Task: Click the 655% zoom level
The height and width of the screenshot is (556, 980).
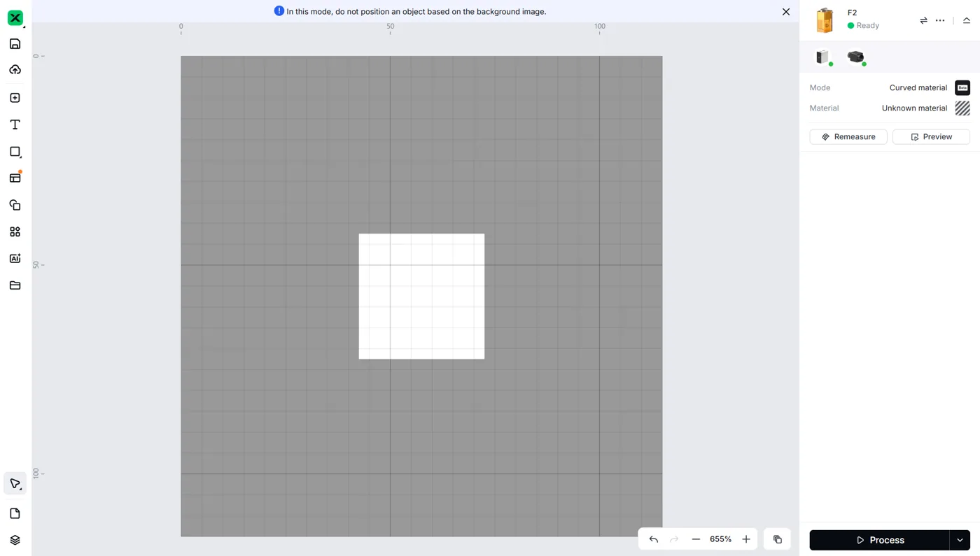Action: (x=720, y=539)
